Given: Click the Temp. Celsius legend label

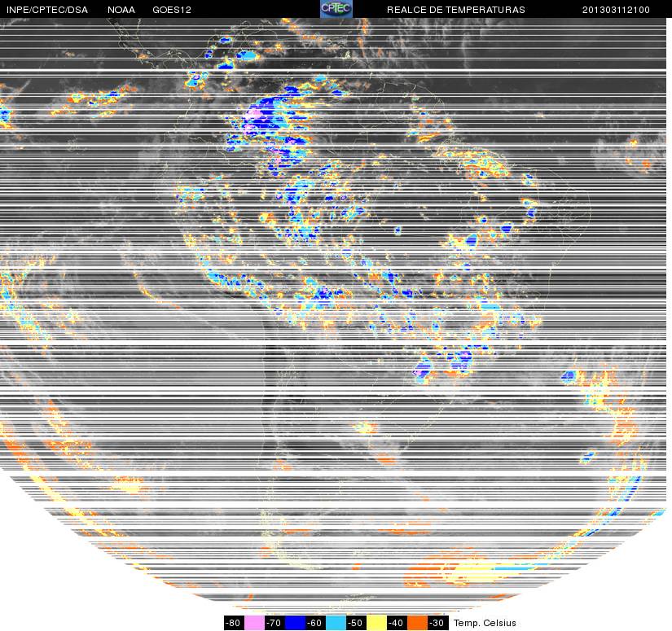Looking at the screenshot, I should click(485, 623).
